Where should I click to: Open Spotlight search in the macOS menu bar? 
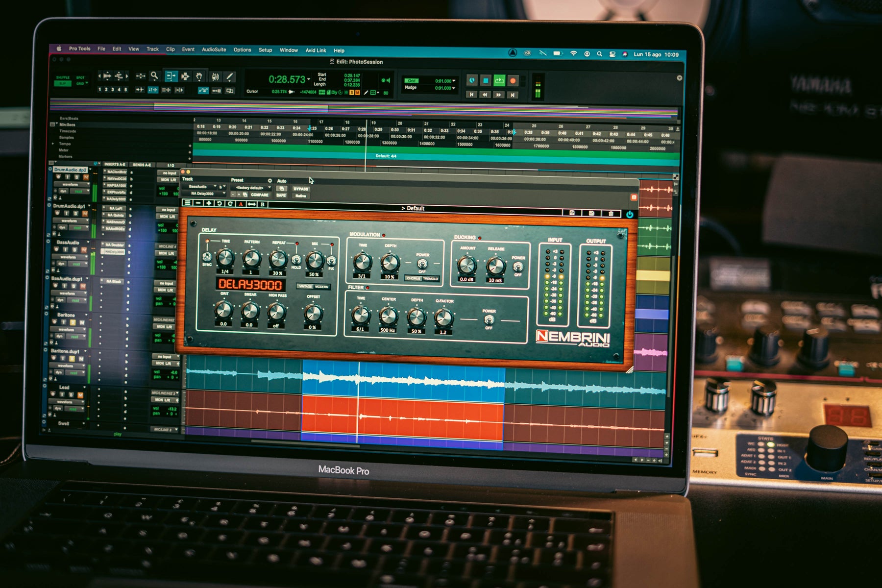click(x=599, y=54)
